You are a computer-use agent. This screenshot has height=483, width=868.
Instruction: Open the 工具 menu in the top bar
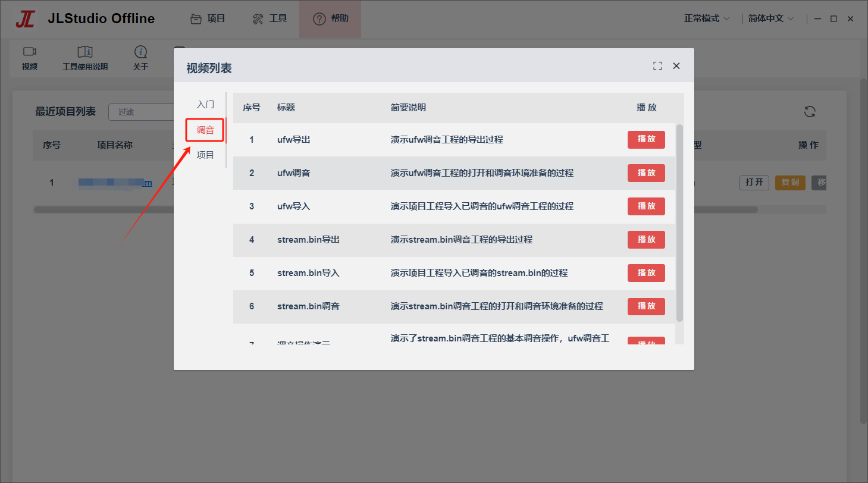270,18
